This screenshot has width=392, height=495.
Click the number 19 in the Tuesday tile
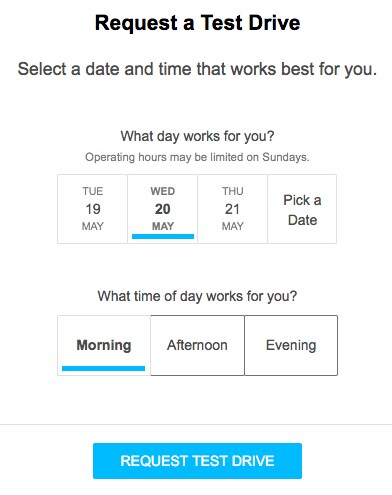coord(93,209)
